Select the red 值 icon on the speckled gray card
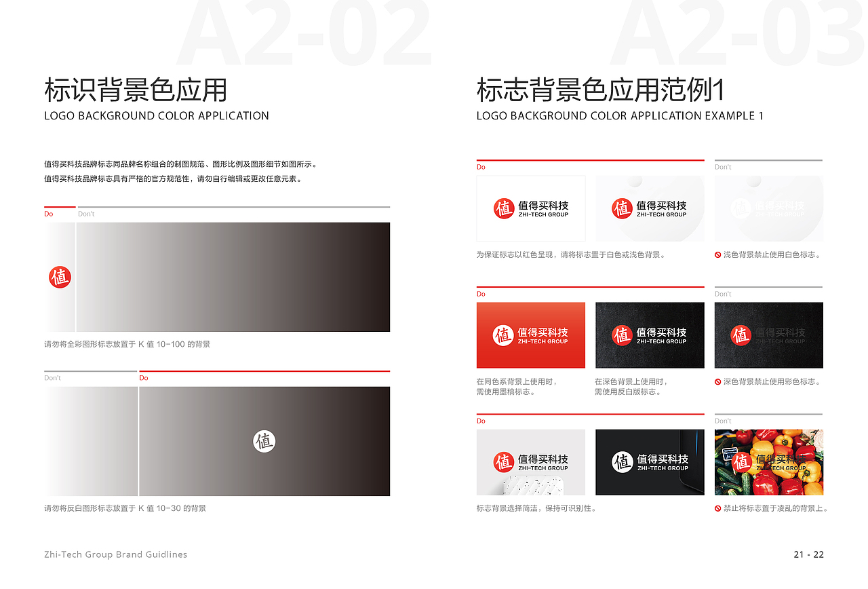This screenshot has width=868, height=589. (x=504, y=462)
